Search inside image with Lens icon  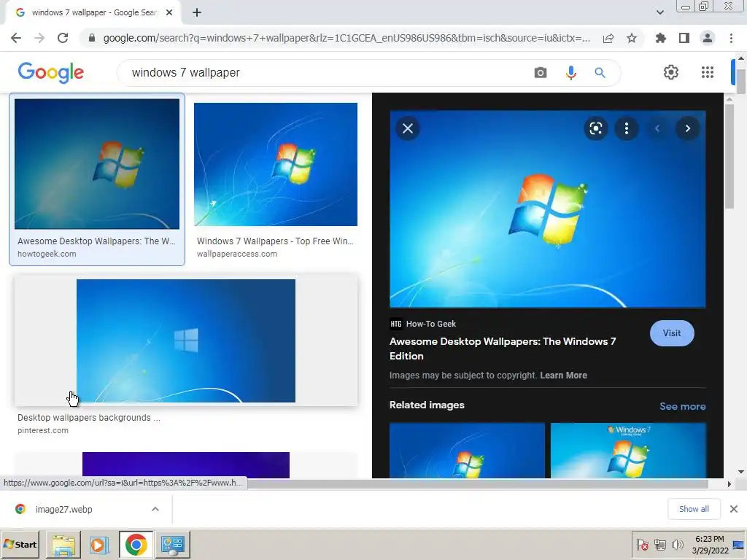point(596,128)
